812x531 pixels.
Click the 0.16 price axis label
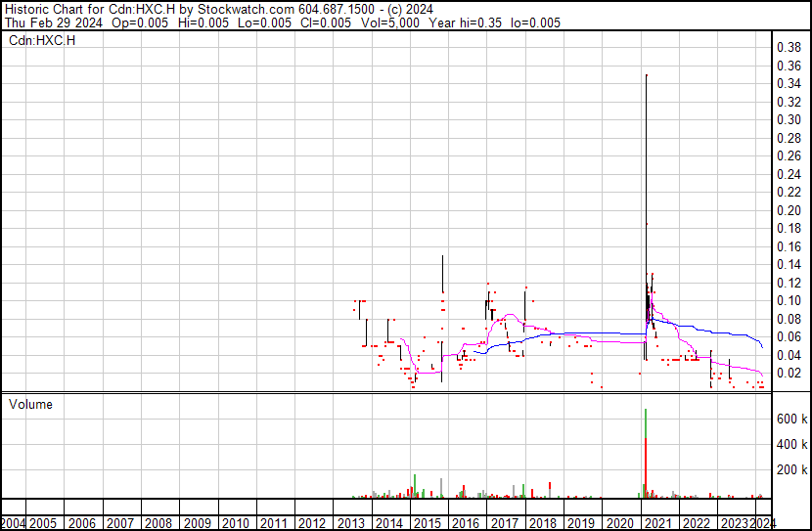pyautogui.click(x=789, y=246)
